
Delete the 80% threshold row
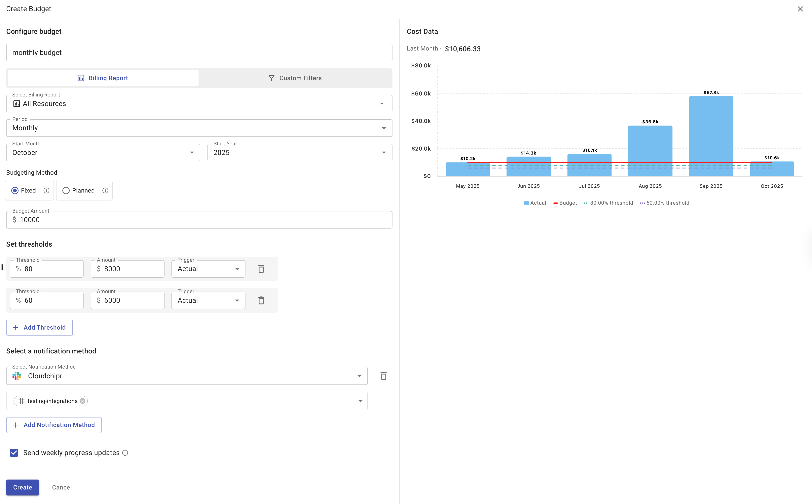(x=261, y=269)
